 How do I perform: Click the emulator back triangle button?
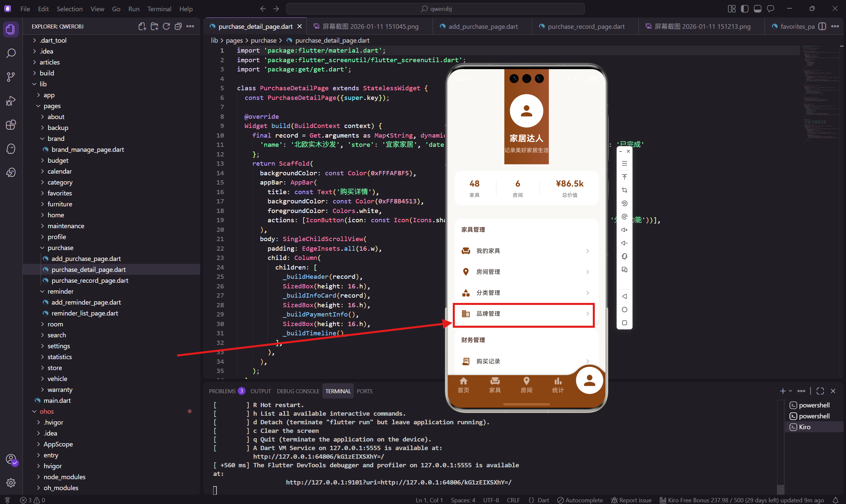(624, 296)
